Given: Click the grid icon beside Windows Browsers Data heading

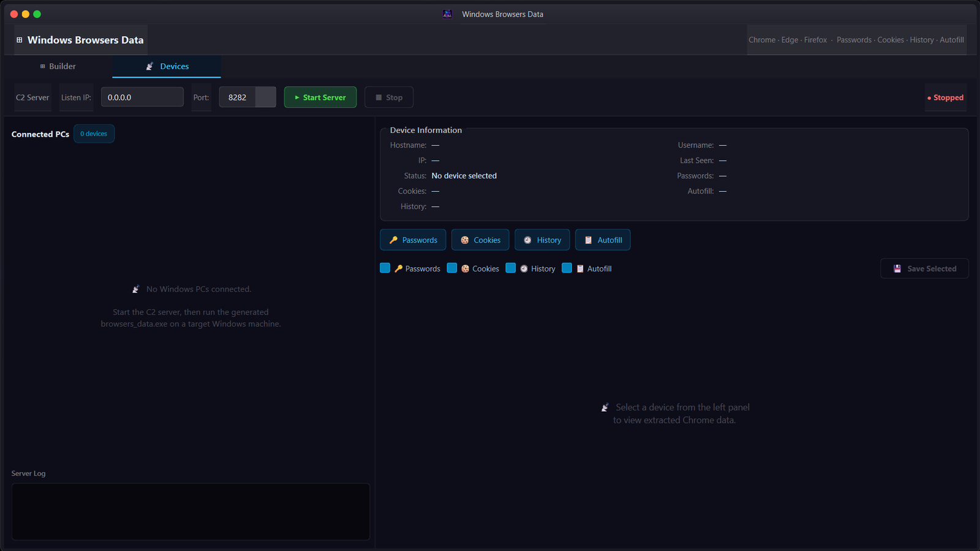Looking at the screenshot, I should click(x=20, y=40).
